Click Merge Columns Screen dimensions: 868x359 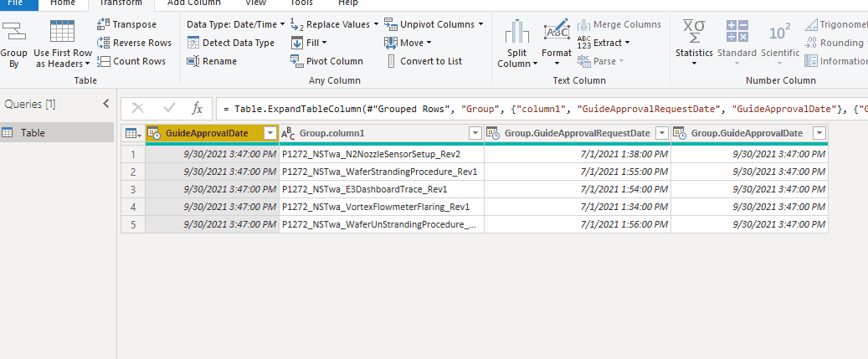619,24
